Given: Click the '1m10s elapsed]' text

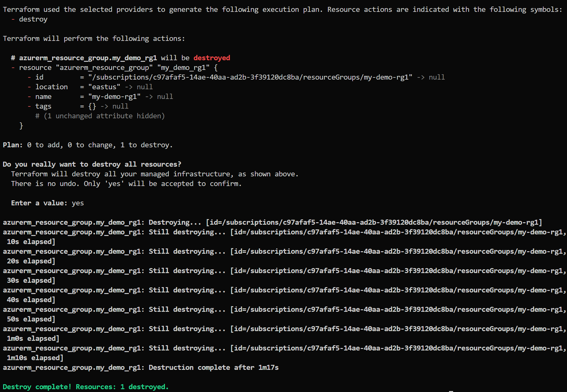Looking at the screenshot, I should (x=35, y=358).
